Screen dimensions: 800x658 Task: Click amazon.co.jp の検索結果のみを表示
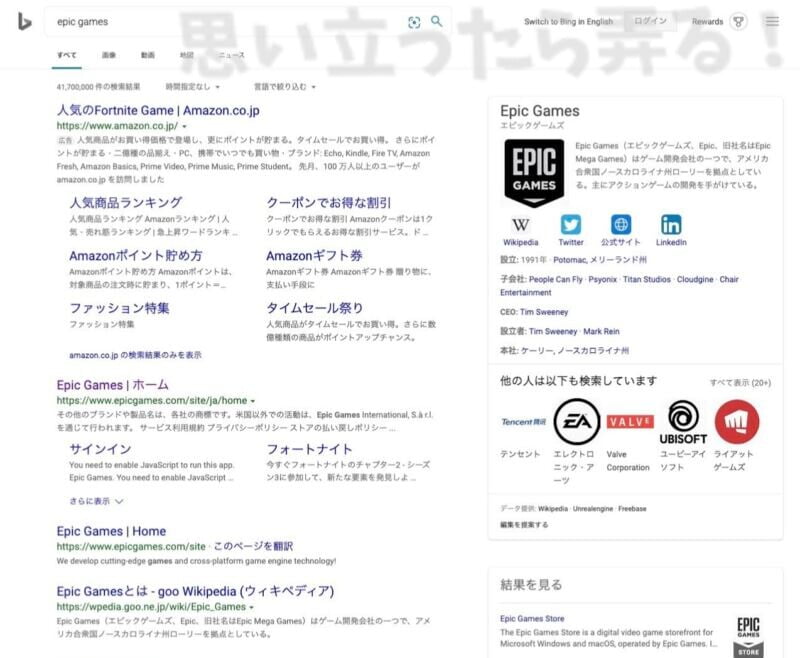coord(135,355)
